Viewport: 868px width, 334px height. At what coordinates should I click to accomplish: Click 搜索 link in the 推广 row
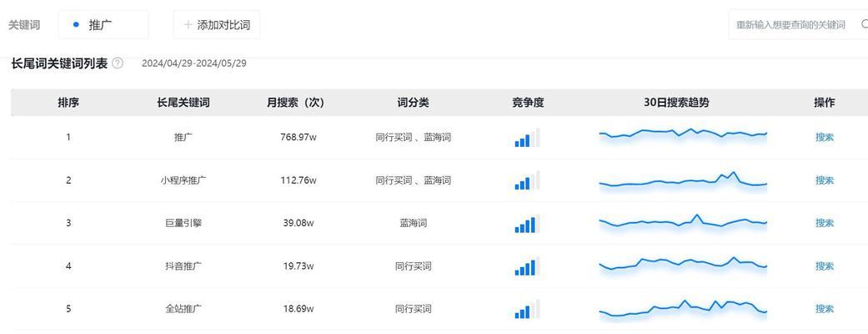point(825,138)
